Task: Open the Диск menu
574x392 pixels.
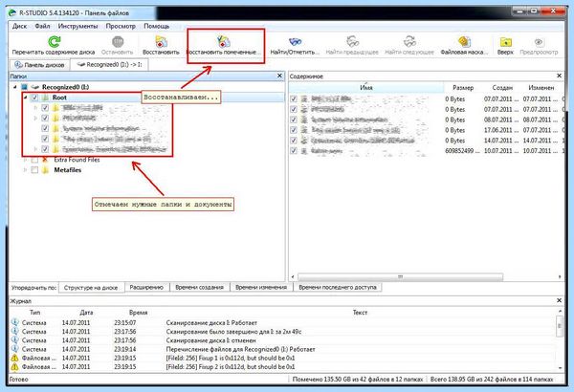Action: pyautogui.click(x=19, y=26)
